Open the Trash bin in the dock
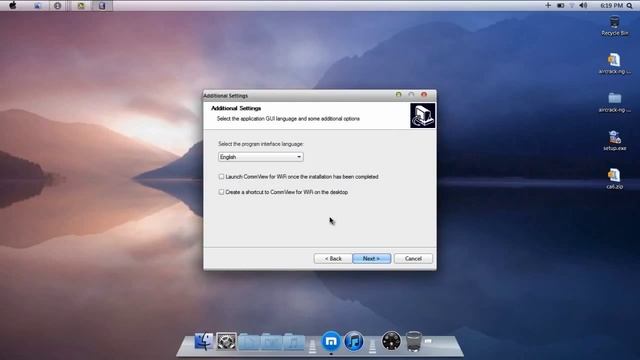Viewport: 640px width, 360px height. (413, 341)
